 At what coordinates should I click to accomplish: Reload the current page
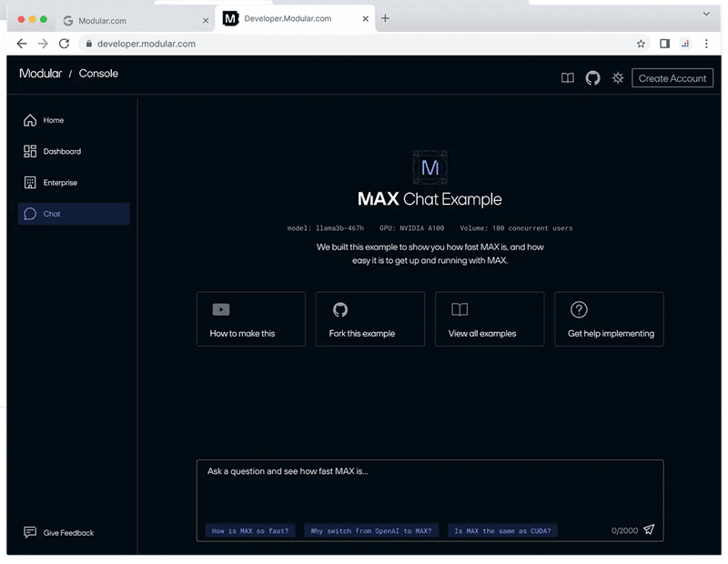[x=64, y=44]
